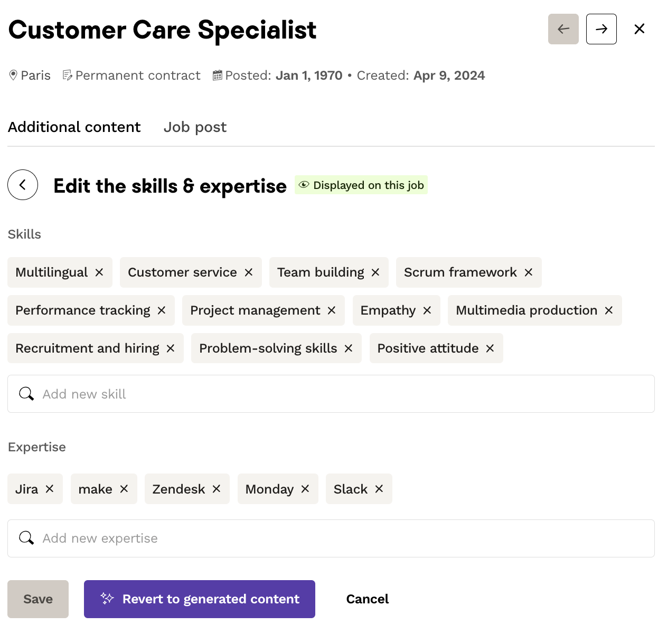The image size is (658, 644).
Task: Go to previous job with left arrow
Action: pyautogui.click(x=563, y=29)
